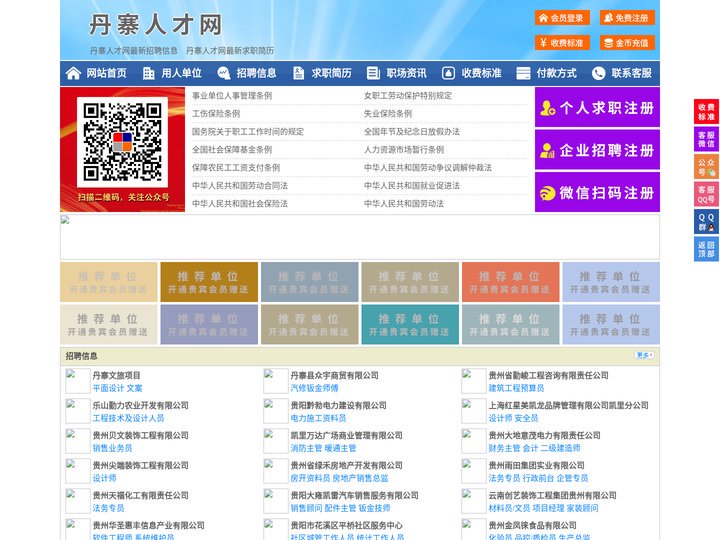Screen dimensions: 720x540
Task: Open link 女职工劳动保护特别规定
Action: coord(408,96)
